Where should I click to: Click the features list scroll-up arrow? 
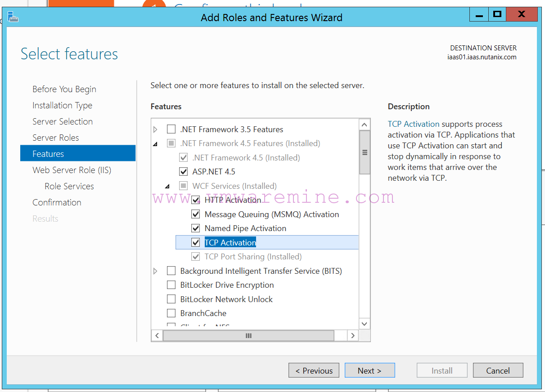click(x=365, y=125)
